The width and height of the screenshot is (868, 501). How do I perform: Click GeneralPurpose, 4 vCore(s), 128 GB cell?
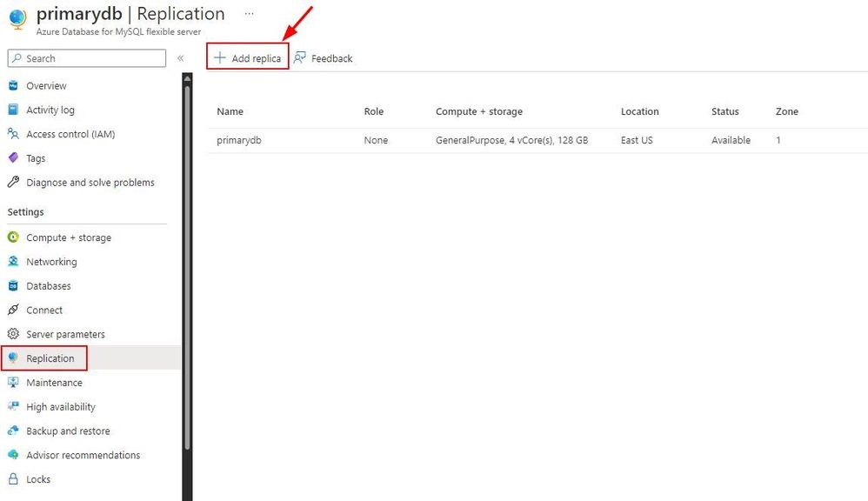(511, 140)
